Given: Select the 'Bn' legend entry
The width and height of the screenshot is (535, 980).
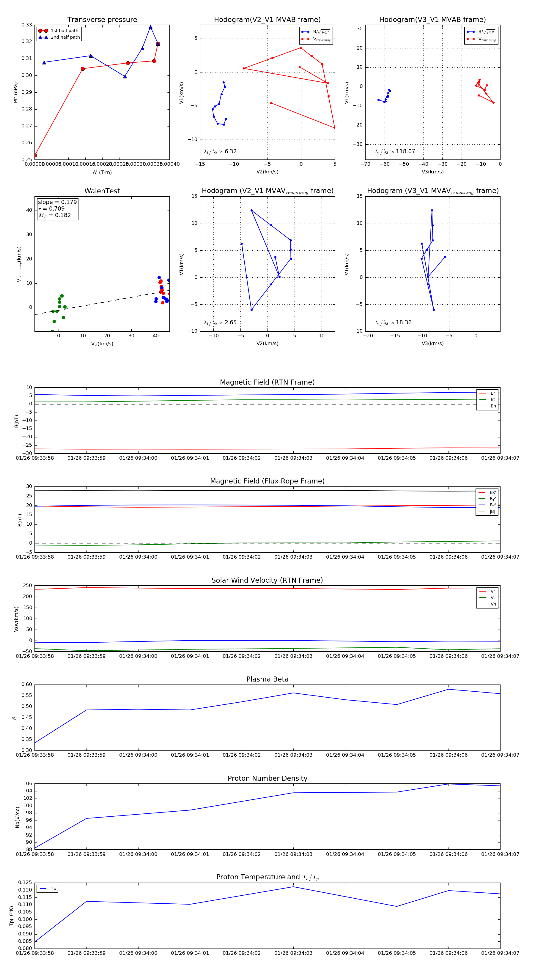Looking at the screenshot, I should (487, 406).
